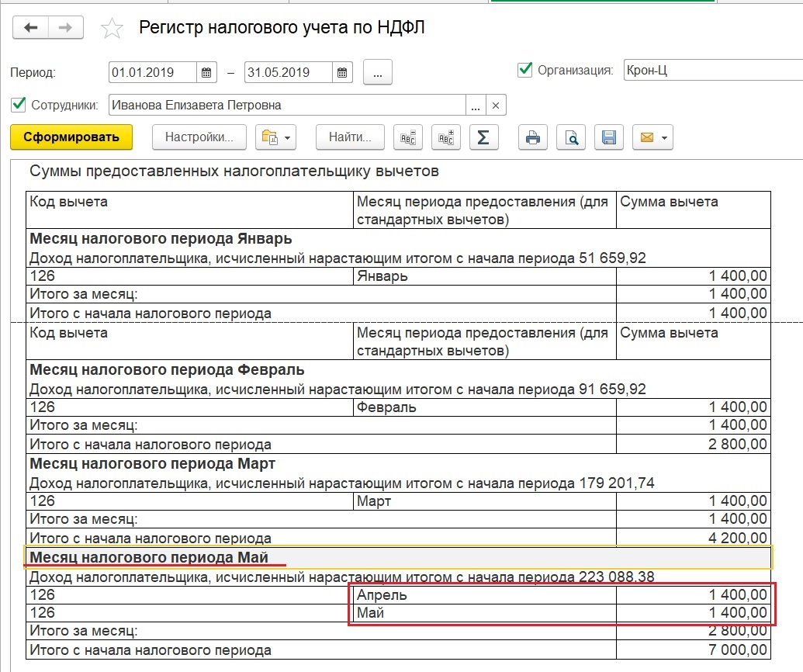Click the Сформировать button
Viewport: 803px width, 672px height.
tap(71, 137)
